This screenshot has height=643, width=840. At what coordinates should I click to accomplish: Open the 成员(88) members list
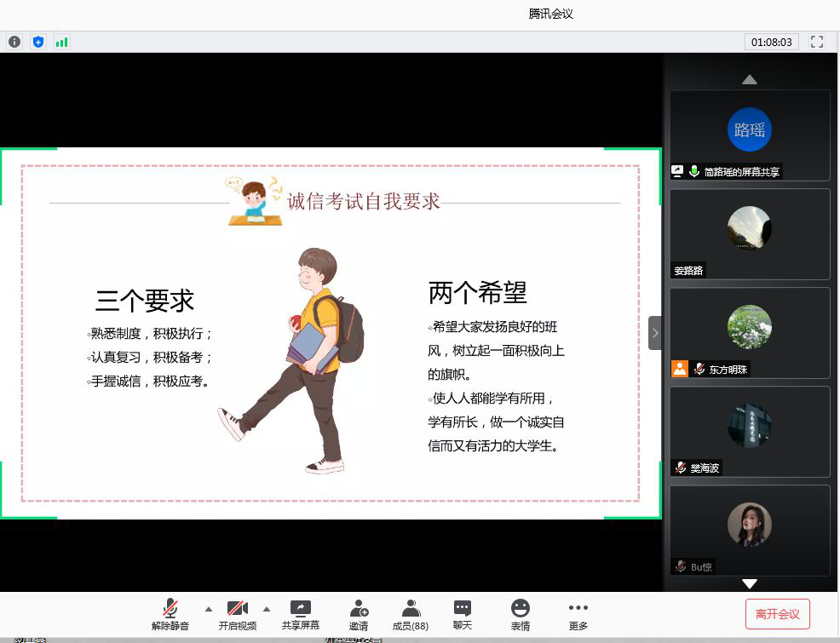tap(411, 614)
